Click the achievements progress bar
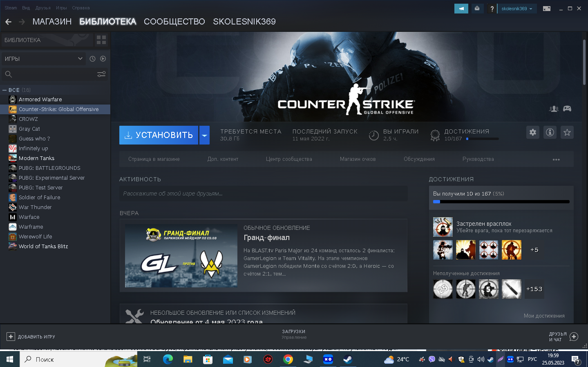The image size is (588, 367). [x=501, y=202]
